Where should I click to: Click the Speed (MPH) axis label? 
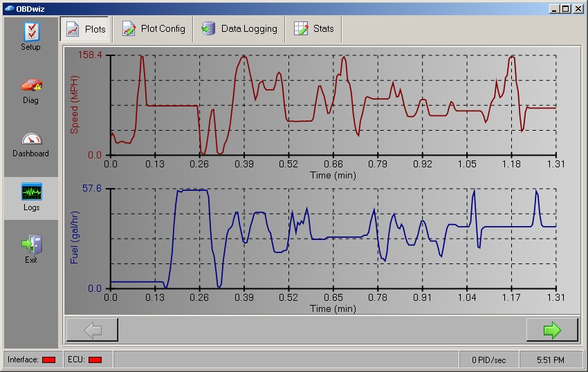74,104
